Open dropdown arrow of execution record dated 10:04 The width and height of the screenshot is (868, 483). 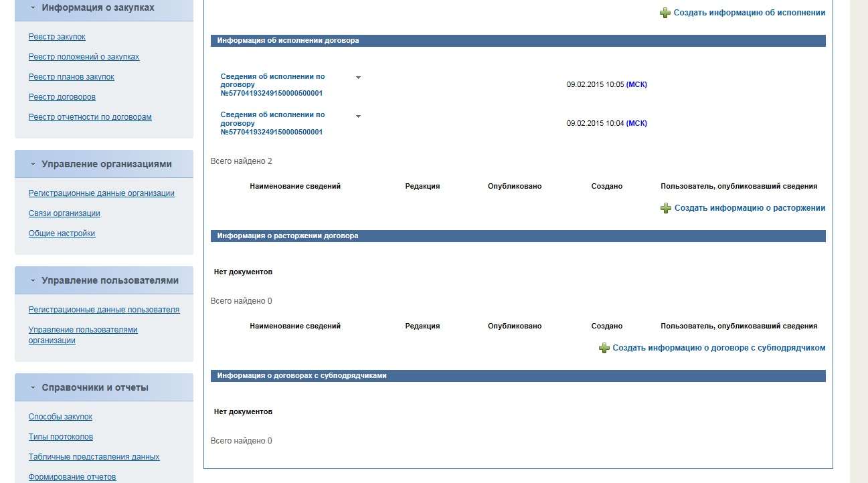click(358, 116)
